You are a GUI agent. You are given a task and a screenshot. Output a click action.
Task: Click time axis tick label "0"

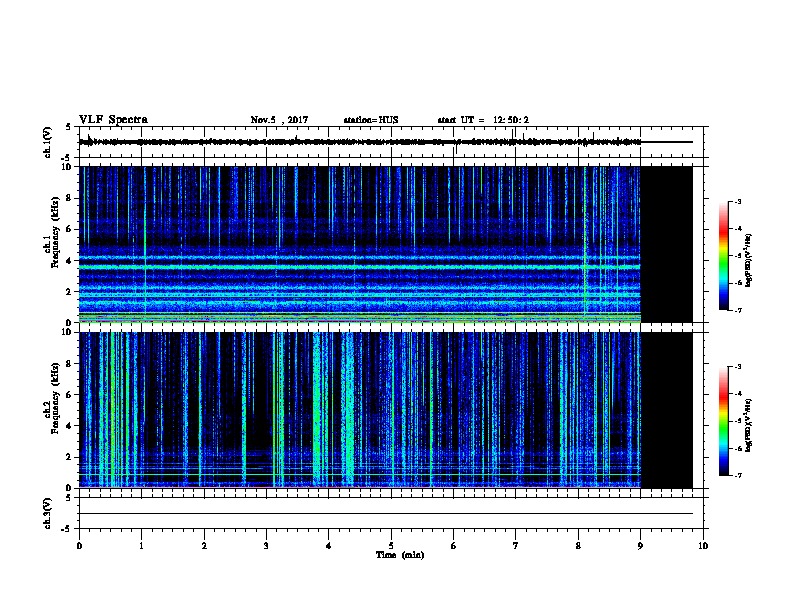click(79, 546)
